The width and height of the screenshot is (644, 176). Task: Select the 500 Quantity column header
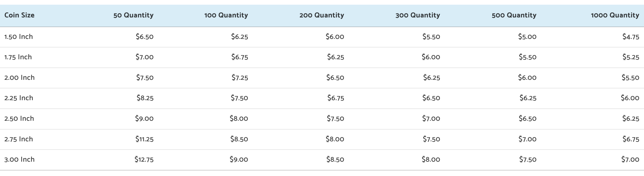tap(514, 15)
